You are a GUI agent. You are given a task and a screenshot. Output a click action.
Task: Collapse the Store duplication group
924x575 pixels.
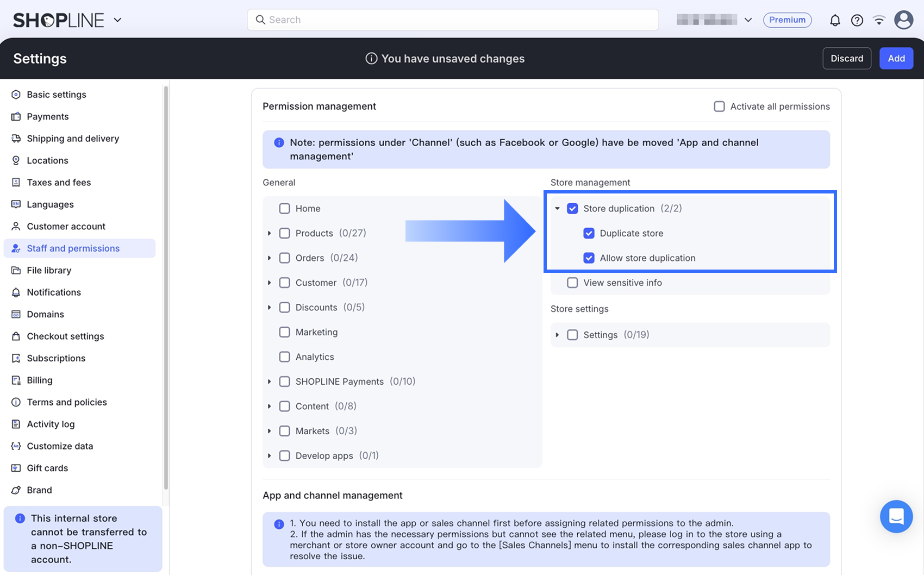[x=557, y=208]
